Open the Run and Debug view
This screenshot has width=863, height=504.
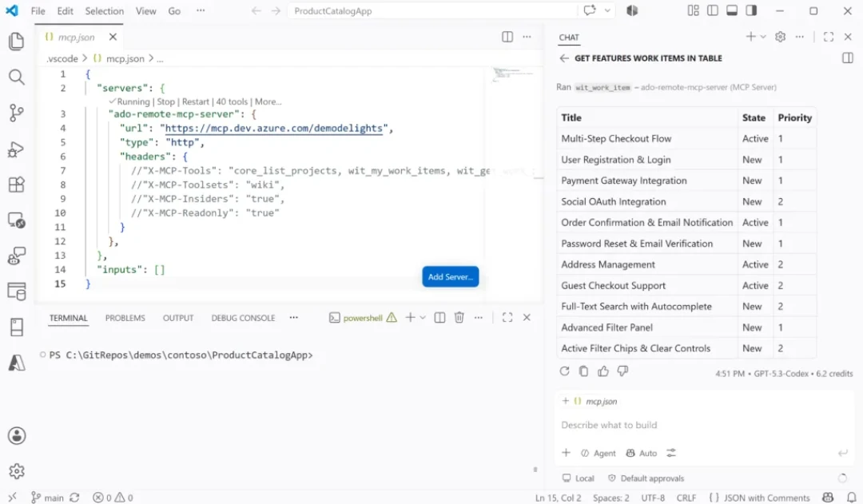click(x=17, y=149)
